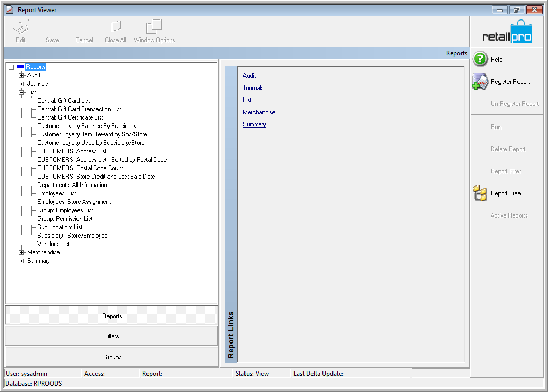Select CUSTOMERS: Address List report
This screenshot has width=548, height=392.
(72, 151)
